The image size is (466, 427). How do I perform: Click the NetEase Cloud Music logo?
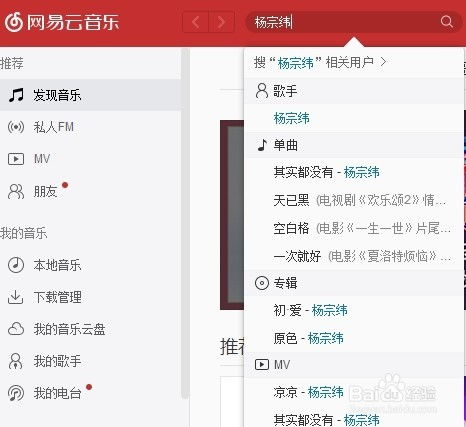(62, 22)
